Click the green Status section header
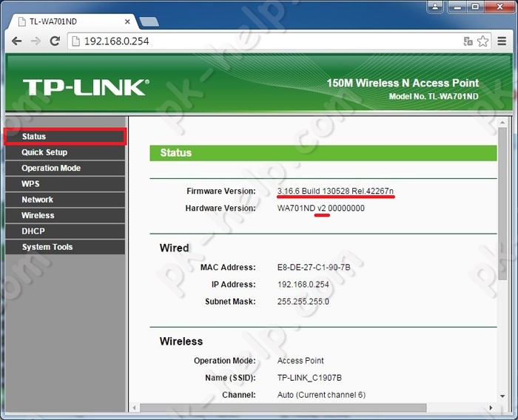The width and height of the screenshot is (518, 420). pos(323,153)
